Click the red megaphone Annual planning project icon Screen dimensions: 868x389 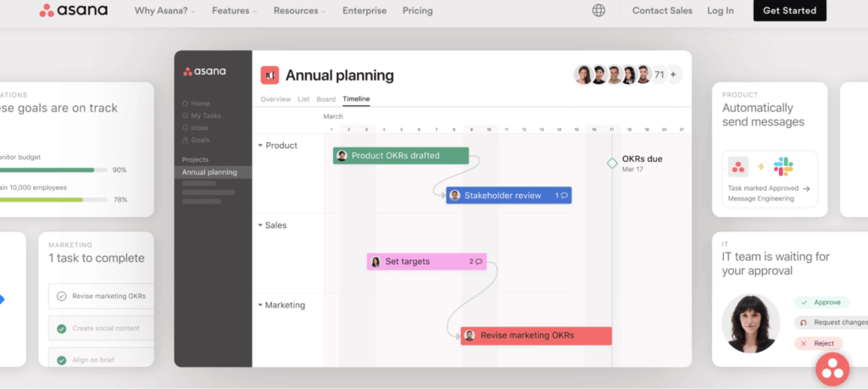click(x=270, y=75)
